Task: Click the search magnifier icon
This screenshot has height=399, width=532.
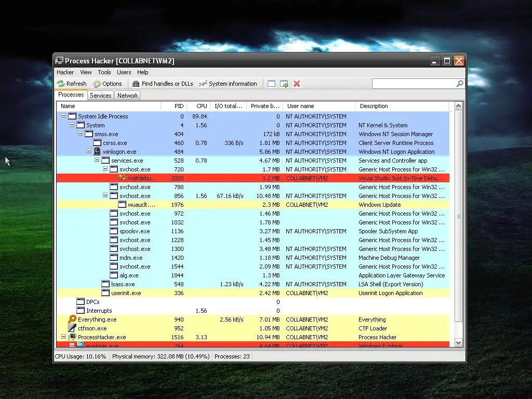Action: 460,84
